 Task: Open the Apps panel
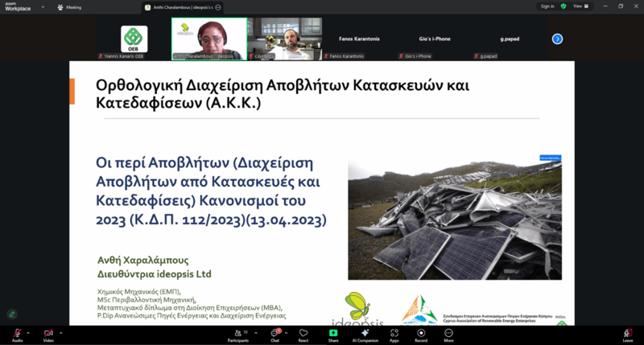(394, 333)
